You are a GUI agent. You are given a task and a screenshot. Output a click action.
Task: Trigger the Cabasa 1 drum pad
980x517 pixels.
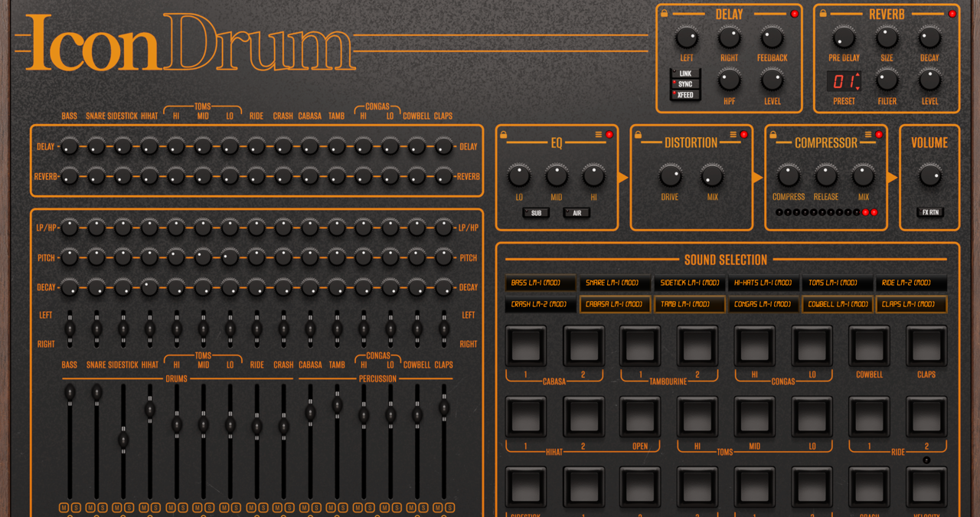pos(525,346)
